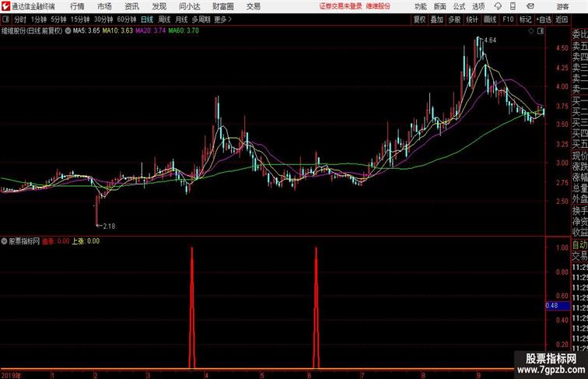Click the MA10: 3.63 value
588x379 pixels.
[117, 31]
